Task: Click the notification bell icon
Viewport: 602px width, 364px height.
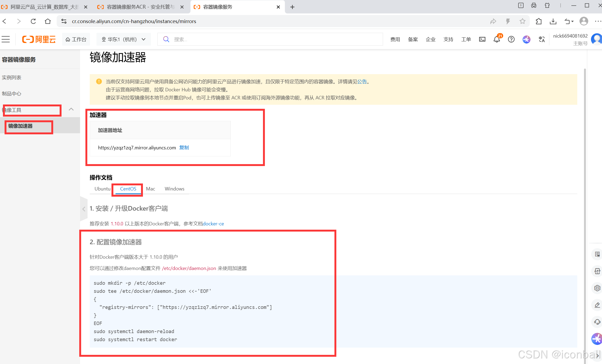Action: [496, 39]
